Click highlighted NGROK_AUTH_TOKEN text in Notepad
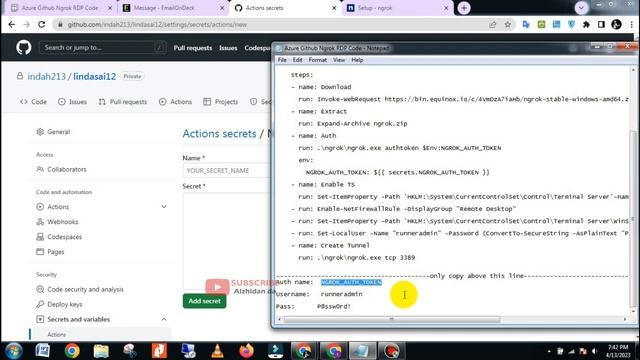This screenshot has height=360, width=640. (x=351, y=282)
